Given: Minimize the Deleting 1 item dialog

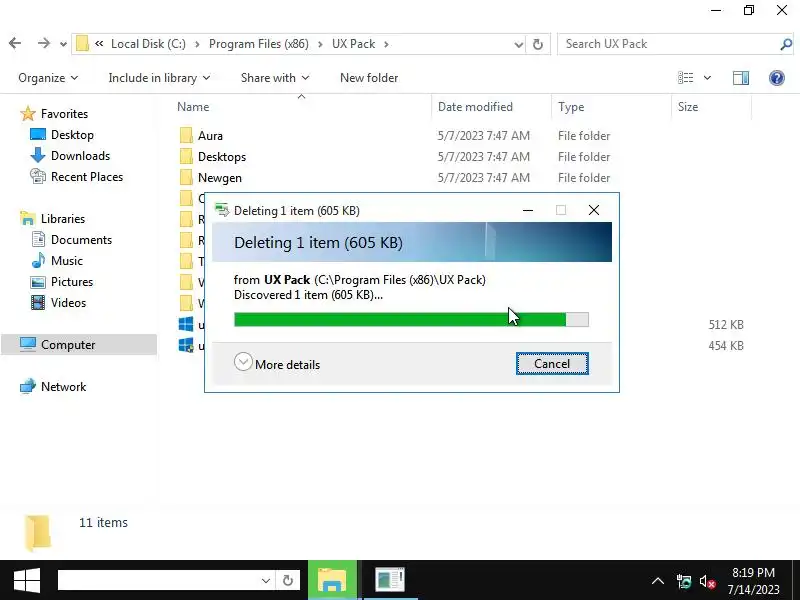Looking at the screenshot, I should 528,210.
